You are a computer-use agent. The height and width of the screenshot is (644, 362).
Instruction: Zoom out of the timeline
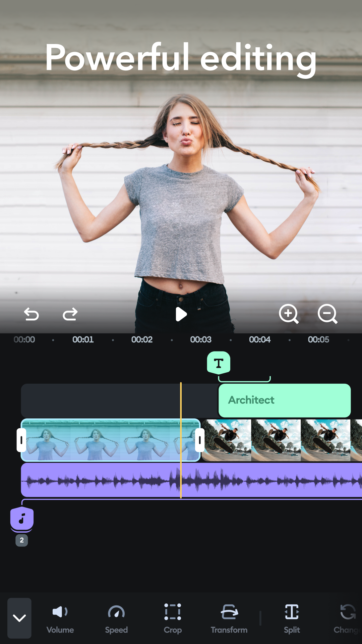coord(327,314)
